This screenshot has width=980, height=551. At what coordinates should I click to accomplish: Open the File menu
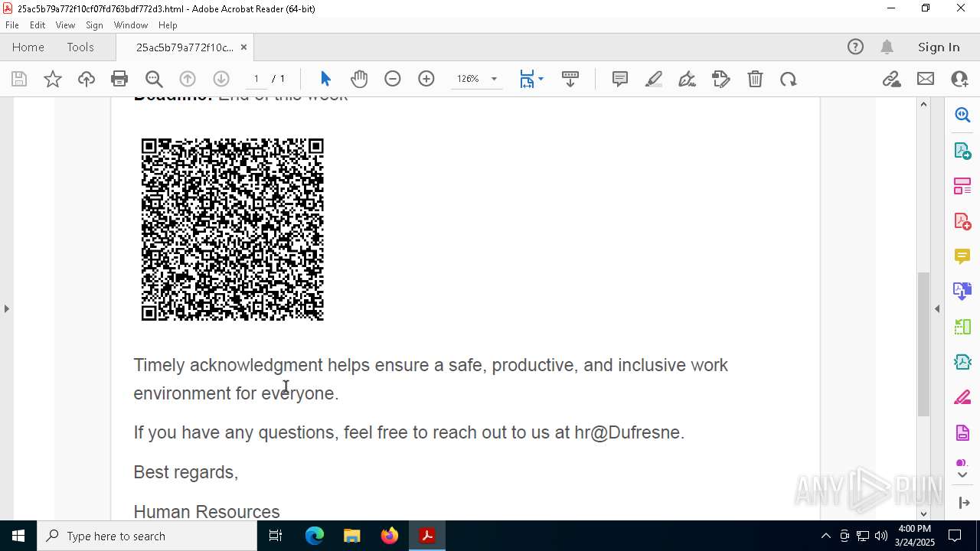(x=12, y=25)
